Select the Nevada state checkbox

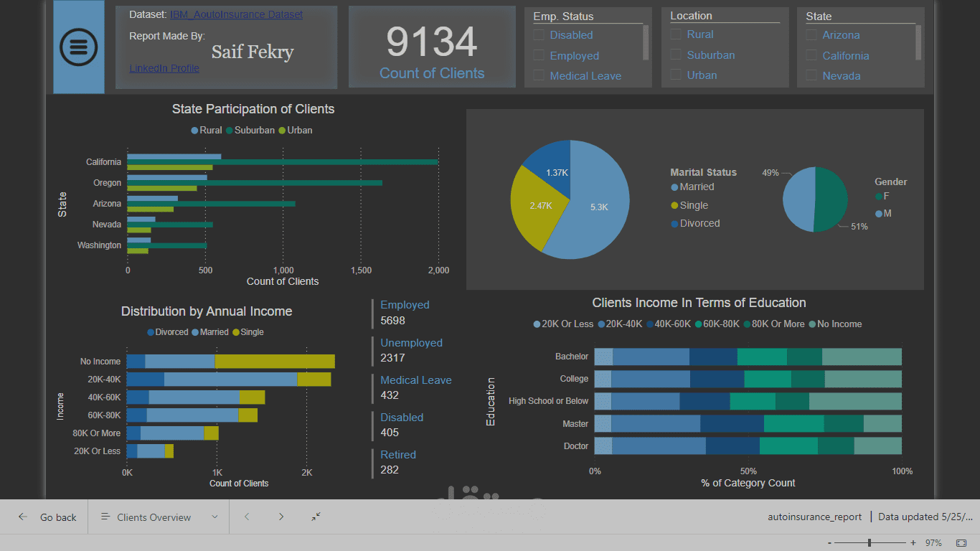click(811, 75)
